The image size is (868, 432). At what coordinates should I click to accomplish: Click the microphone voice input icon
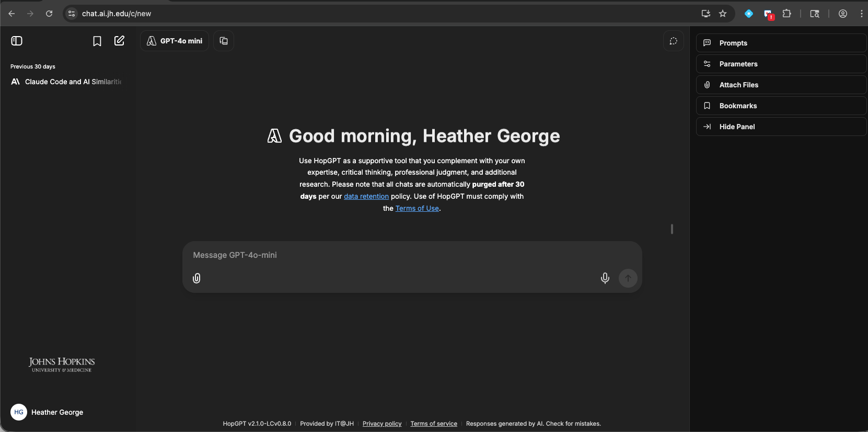605,278
